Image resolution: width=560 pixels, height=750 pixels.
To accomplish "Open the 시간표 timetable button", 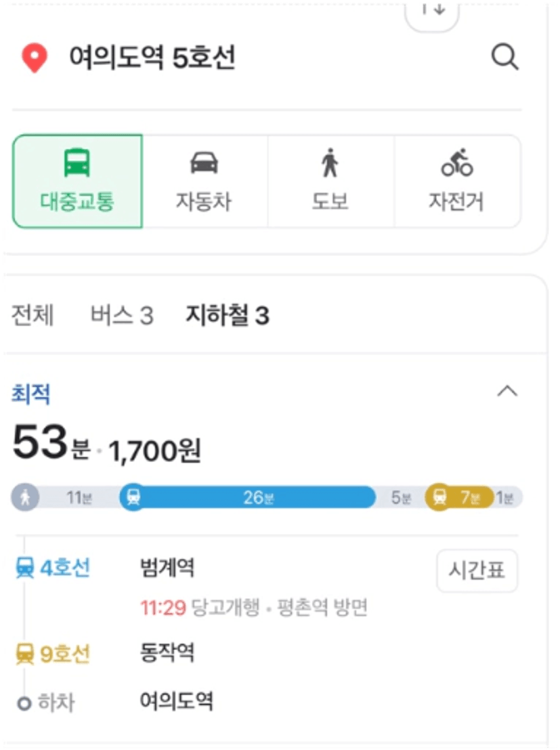I will [477, 570].
